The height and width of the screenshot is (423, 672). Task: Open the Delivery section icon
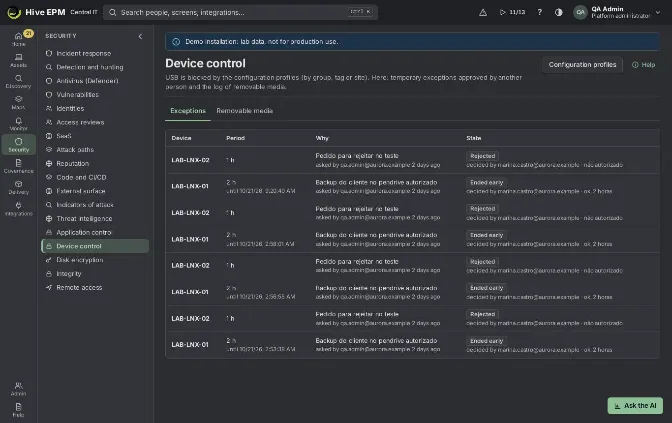click(x=18, y=187)
